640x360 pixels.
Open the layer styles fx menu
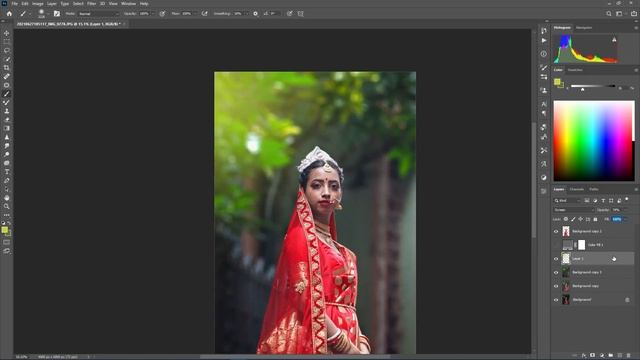point(584,356)
